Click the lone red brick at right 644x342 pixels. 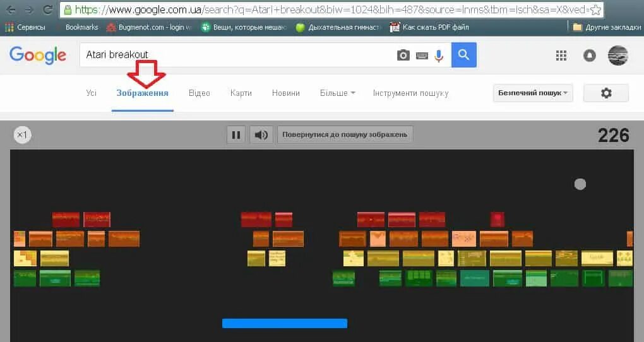click(497, 219)
